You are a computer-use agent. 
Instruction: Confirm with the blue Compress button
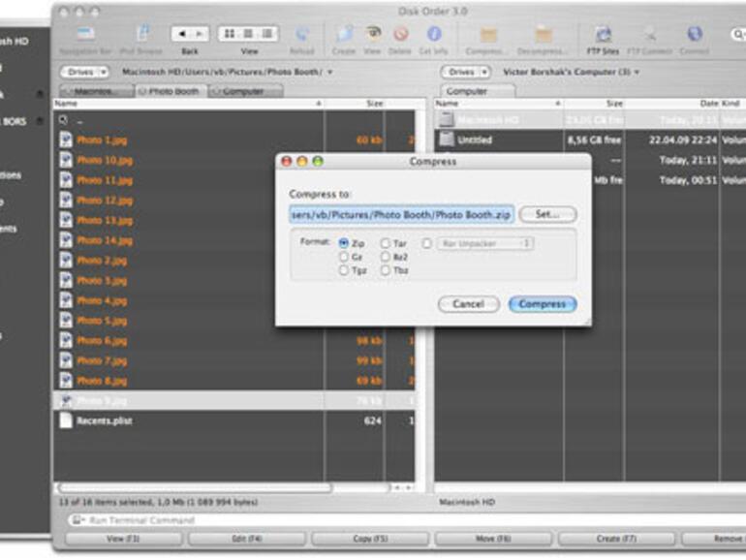(x=543, y=304)
